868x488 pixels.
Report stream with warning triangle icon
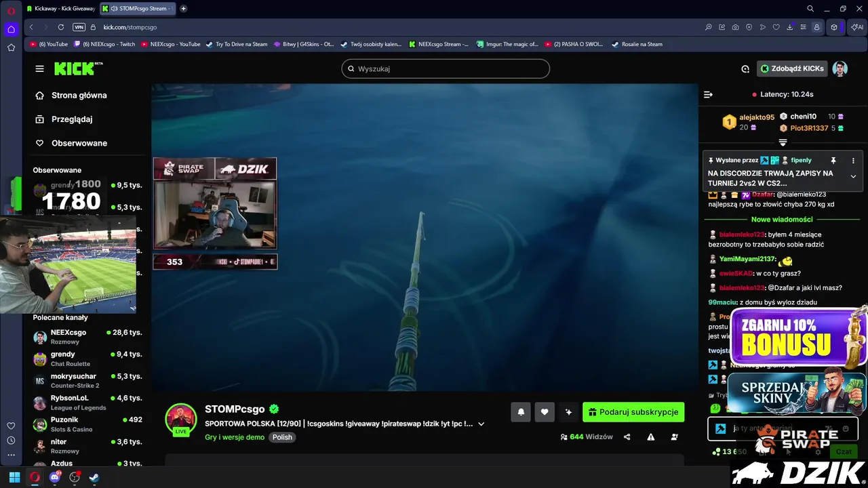click(x=650, y=437)
